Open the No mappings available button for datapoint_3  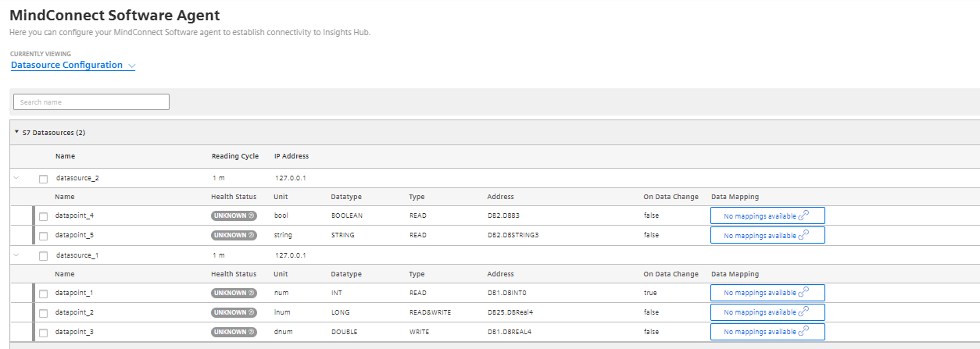[767, 332]
